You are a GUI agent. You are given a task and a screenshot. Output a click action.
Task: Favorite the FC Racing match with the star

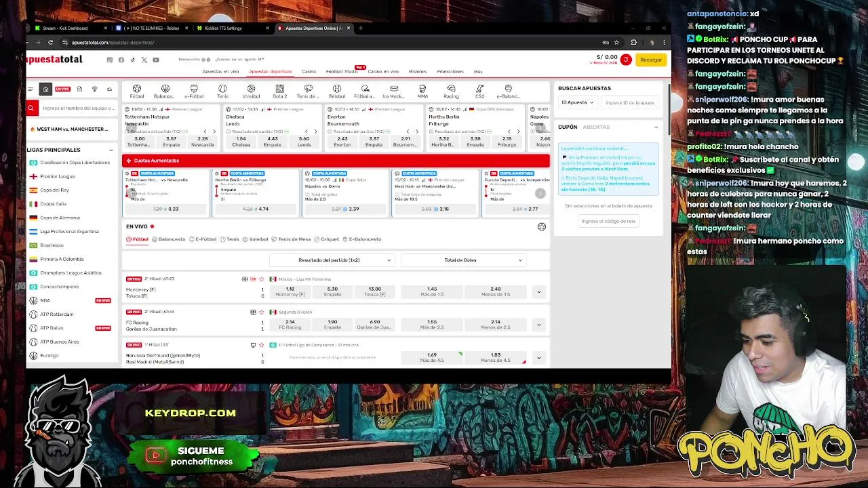pos(261,312)
